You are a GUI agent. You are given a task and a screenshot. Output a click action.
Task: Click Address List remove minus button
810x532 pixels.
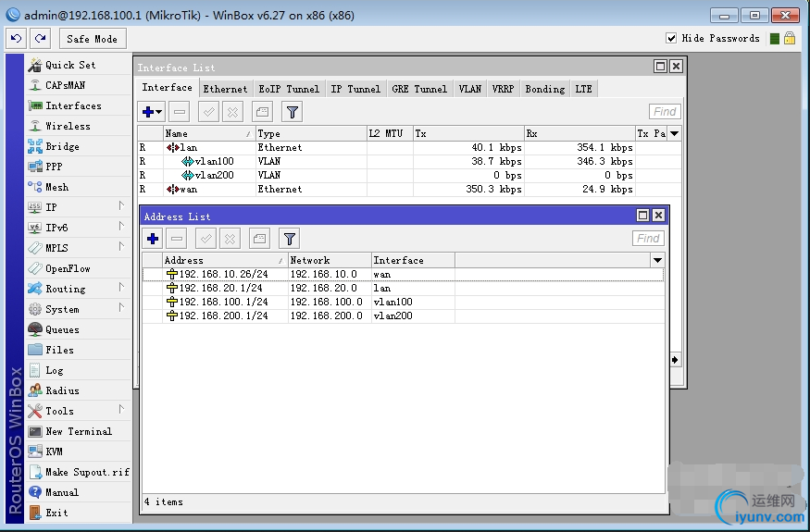[x=177, y=239]
